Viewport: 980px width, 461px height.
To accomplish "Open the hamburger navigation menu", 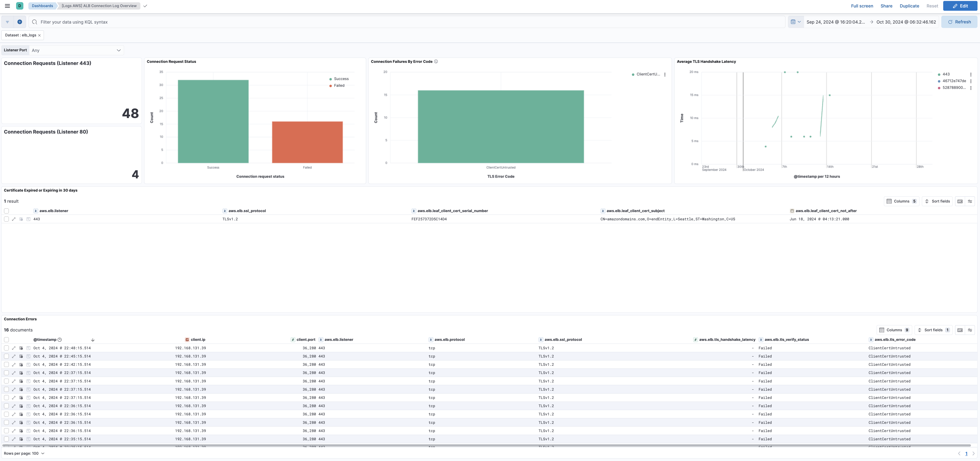I will pyautogui.click(x=7, y=6).
